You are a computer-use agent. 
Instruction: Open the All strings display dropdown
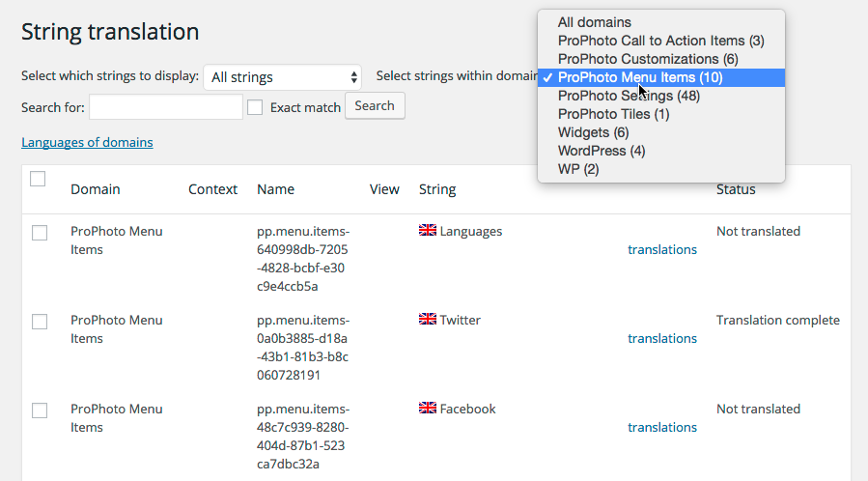(x=282, y=77)
